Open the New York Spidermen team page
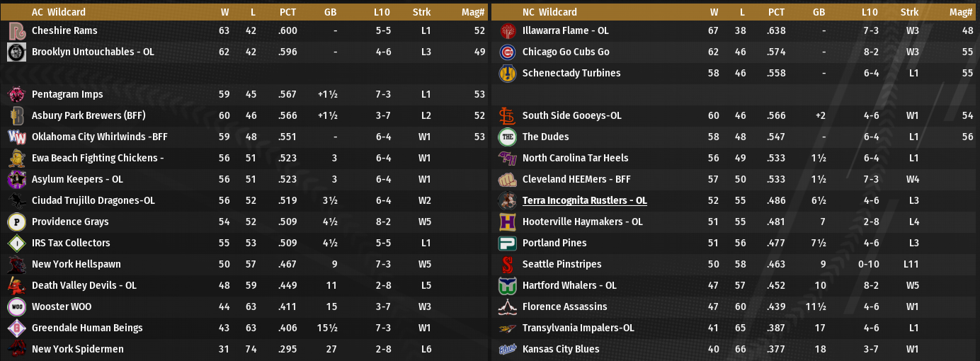Screen dimensions: 980x361 [77, 350]
